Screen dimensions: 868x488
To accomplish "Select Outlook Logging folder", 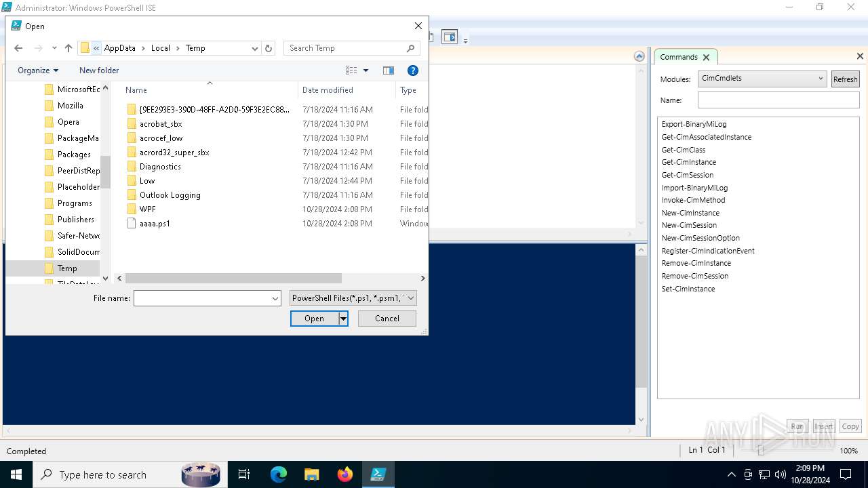I will click(x=170, y=195).
